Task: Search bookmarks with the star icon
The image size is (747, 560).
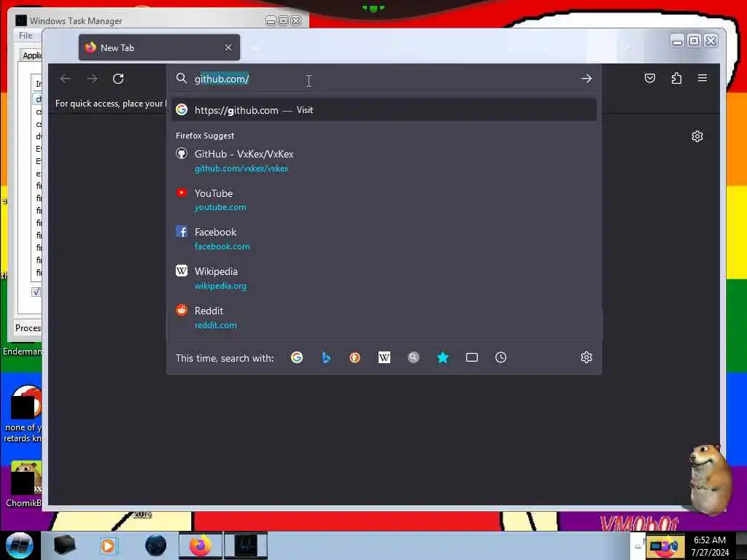Action: point(443,357)
